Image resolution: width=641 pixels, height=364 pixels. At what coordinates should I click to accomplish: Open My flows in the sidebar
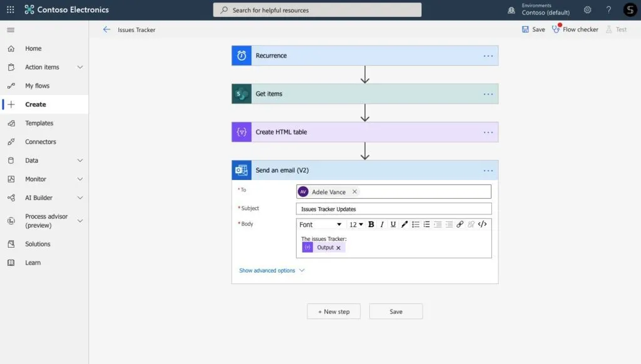(44, 86)
